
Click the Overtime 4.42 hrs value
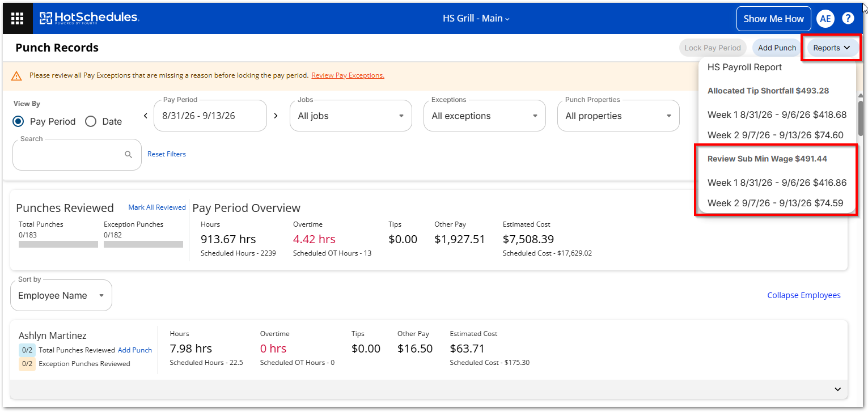[314, 239]
